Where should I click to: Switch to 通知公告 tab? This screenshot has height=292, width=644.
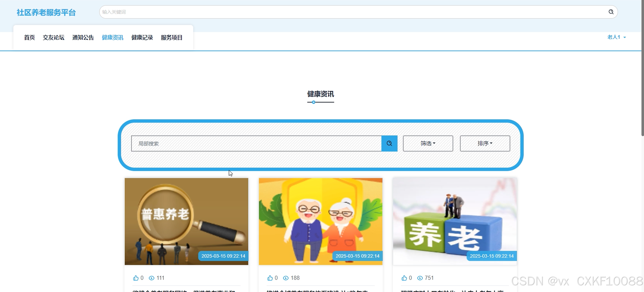point(83,38)
